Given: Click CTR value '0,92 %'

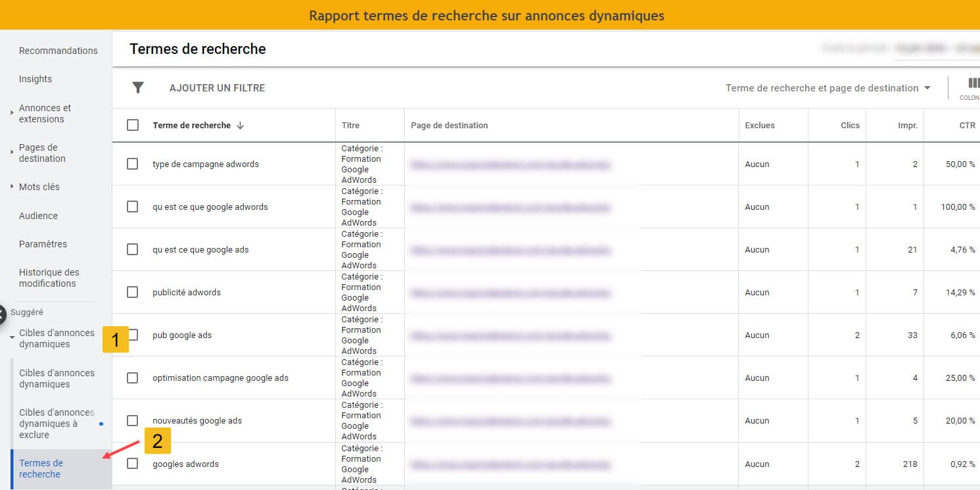Looking at the screenshot, I should [963, 464].
